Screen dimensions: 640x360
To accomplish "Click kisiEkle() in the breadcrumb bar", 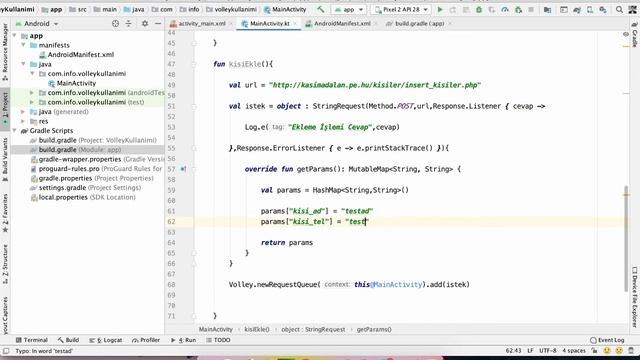I will coord(257,329).
